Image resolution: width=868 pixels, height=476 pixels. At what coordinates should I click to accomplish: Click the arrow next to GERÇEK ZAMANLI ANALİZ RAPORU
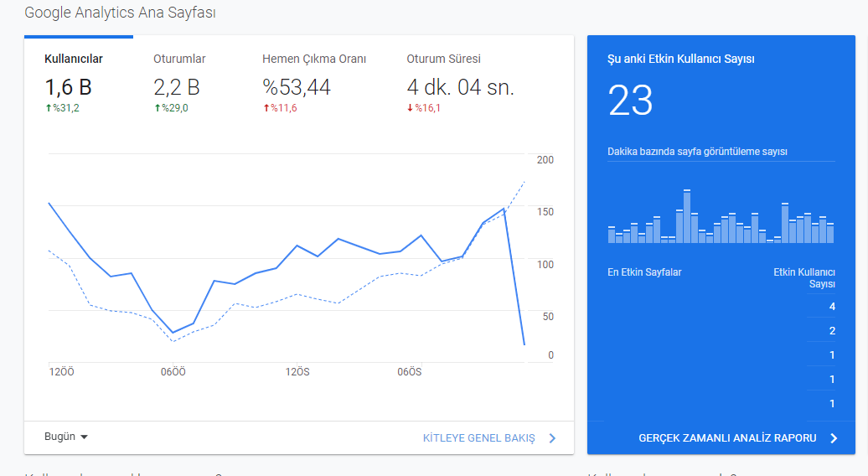[x=834, y=438]
